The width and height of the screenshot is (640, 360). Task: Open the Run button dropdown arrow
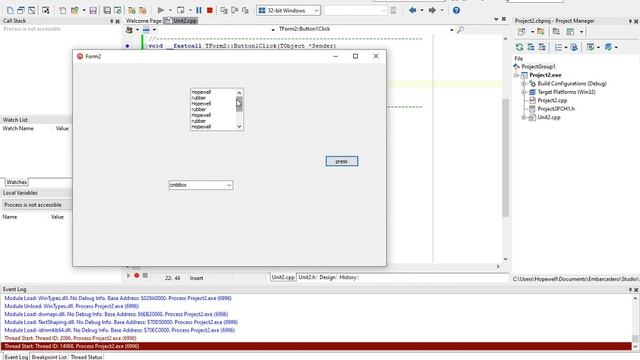pos(170,10)
